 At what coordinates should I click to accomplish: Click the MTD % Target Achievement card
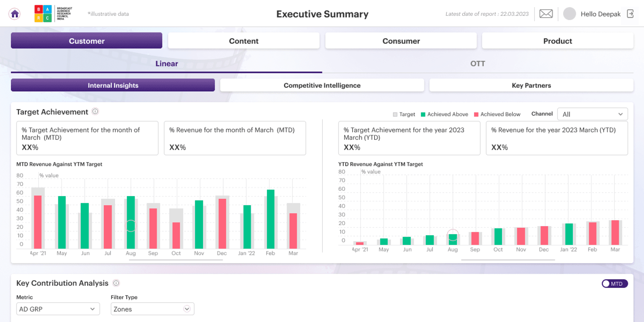coord(87,138)
